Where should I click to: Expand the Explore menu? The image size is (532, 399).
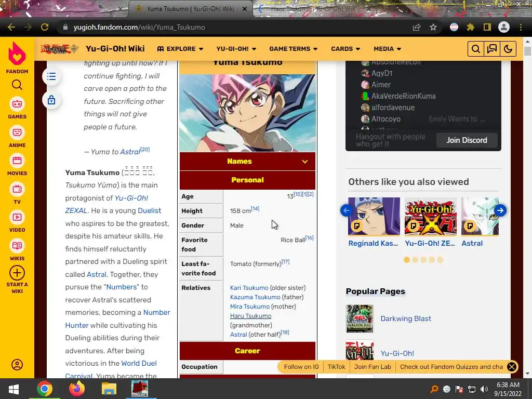(x=180, y=49)
